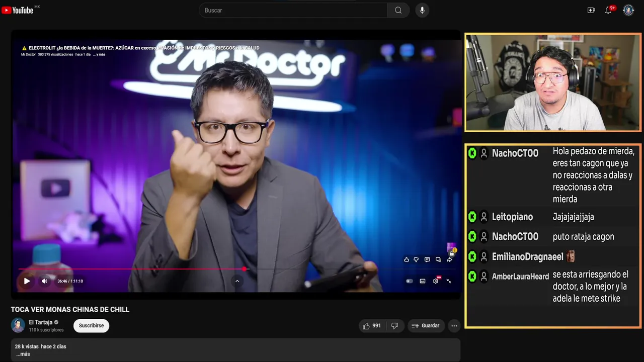Expand the chevron-up button in the player
The height and width of the screenshot is (362, 644).
click(237, 281)
